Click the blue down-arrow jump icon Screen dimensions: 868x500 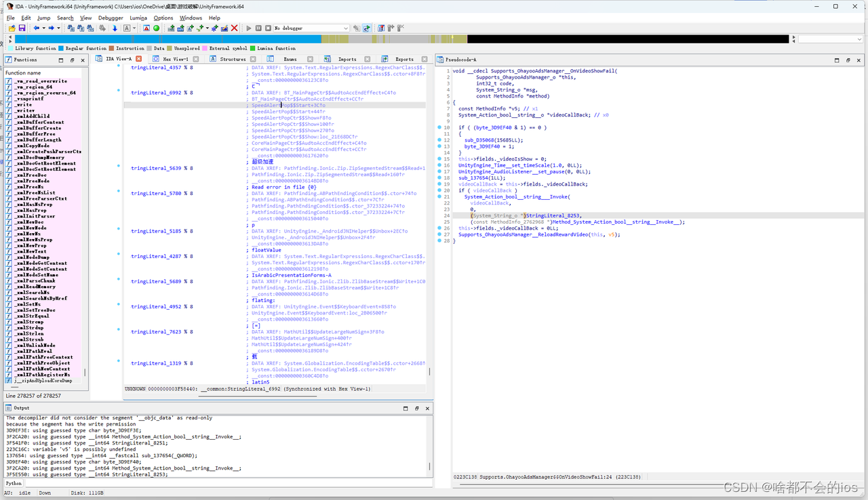coord(115,28)
